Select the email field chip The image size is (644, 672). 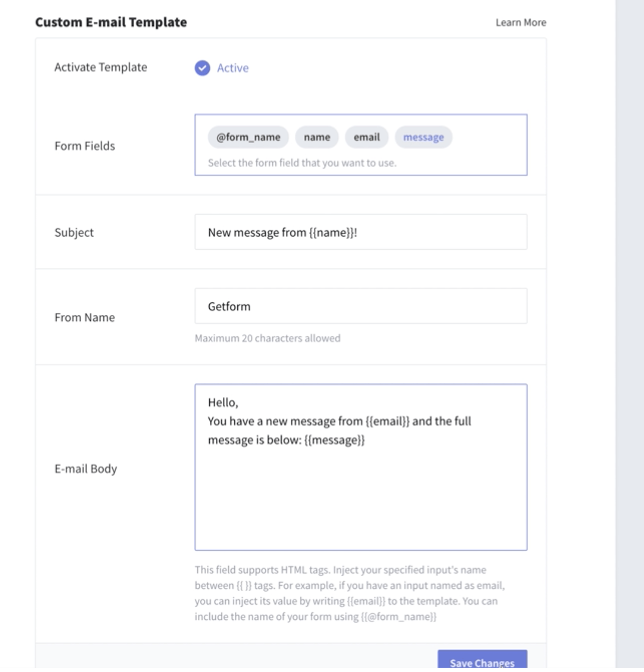pos(367,137)
